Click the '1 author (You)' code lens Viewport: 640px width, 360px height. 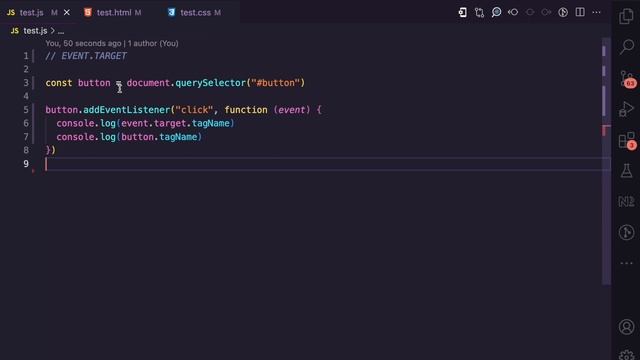pos(153,43)
